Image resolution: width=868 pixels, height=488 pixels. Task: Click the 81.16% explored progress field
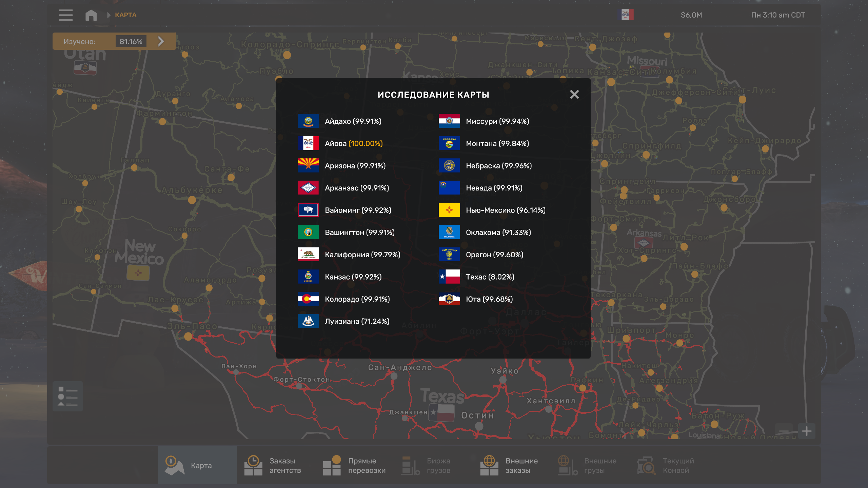pos(131,41)
